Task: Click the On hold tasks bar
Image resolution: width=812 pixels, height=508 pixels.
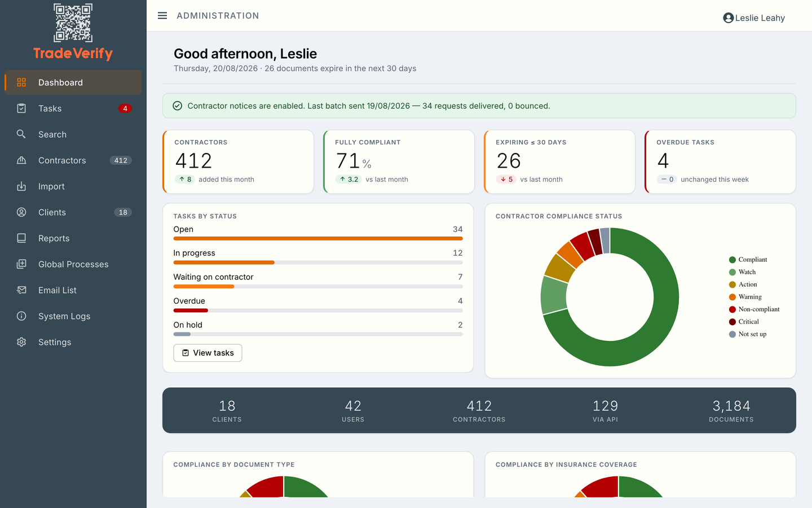Action: pyautogui.click(x=318, y=334)
